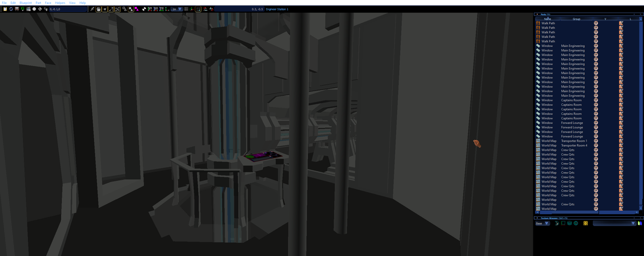
Task: Click the black-white checkered circle icon
Action: (x=144, y=9)
